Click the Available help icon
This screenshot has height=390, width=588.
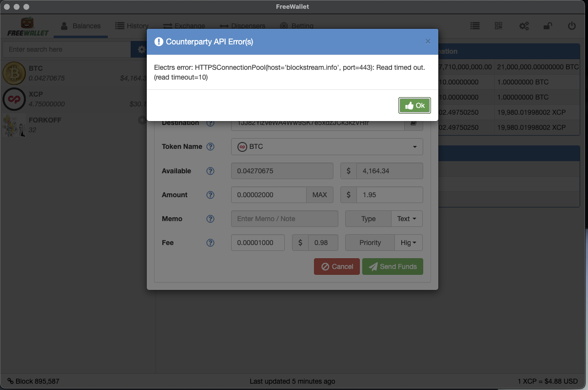point(210,171)
